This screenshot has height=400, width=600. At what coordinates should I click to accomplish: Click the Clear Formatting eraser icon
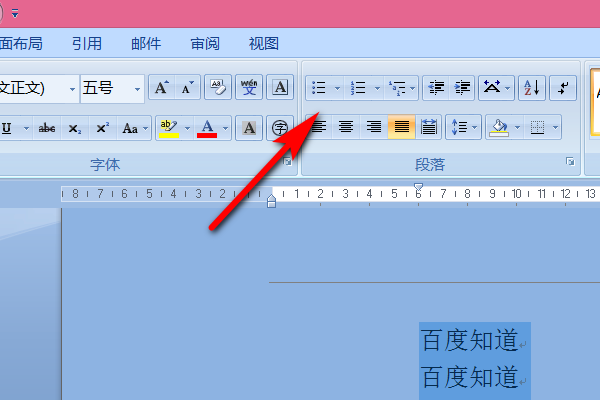pos(218,88)
